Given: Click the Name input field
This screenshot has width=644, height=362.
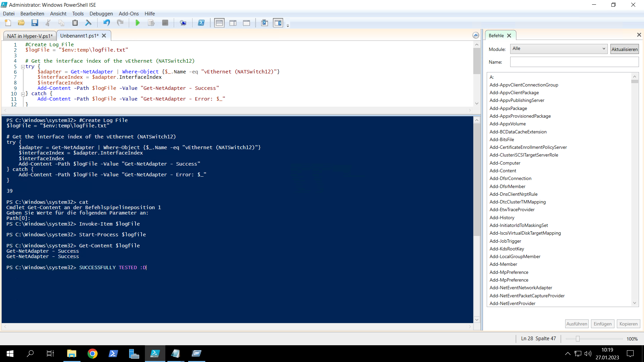Looking at the screenshot, I should tap(574, 62).
